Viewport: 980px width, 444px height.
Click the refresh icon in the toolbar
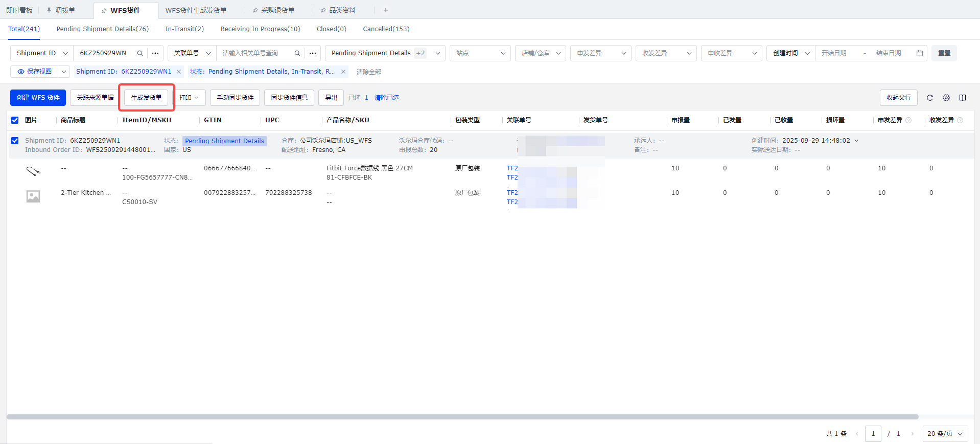[930, 98]
